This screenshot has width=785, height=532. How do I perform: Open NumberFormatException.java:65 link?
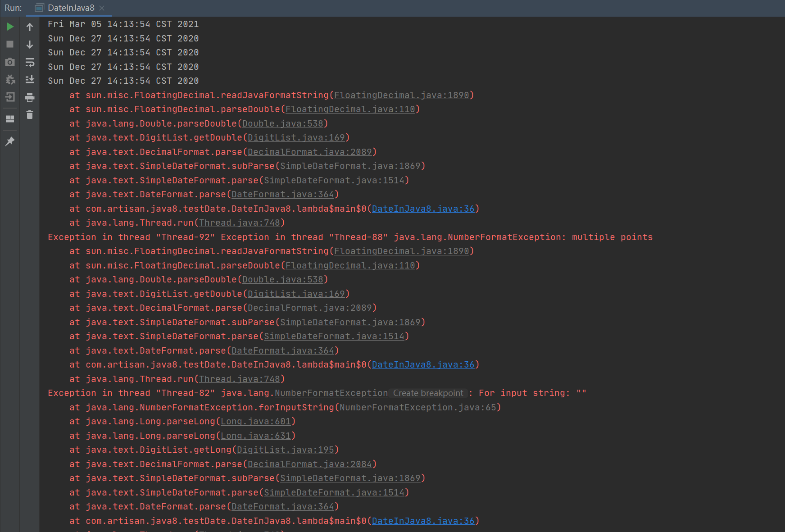[x=417, y=407]
